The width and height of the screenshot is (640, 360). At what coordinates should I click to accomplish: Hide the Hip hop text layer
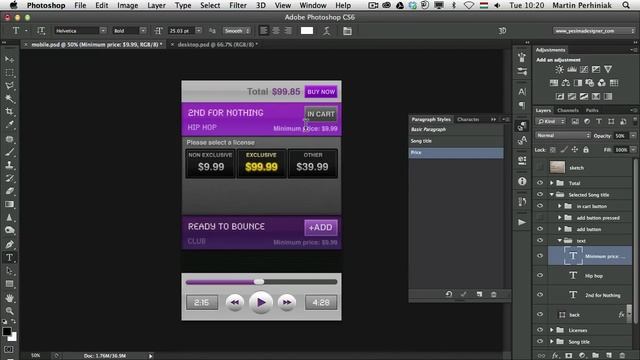point(540,276)
